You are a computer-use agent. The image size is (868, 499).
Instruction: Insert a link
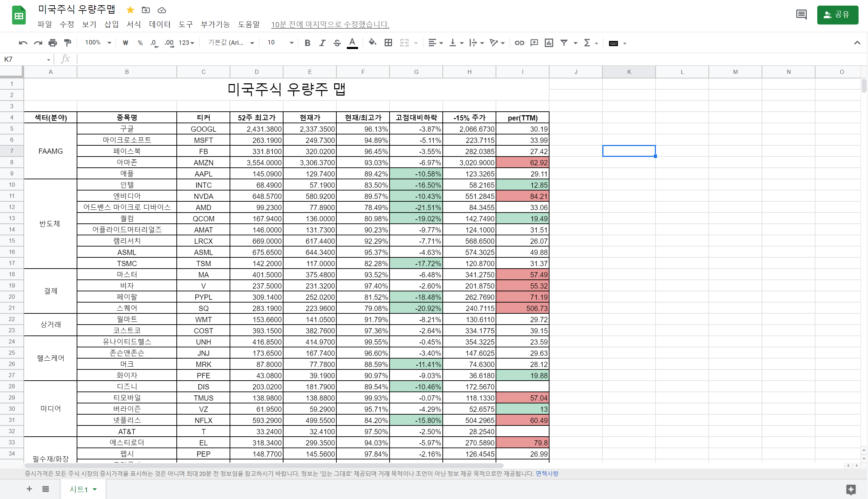point(519,43)
